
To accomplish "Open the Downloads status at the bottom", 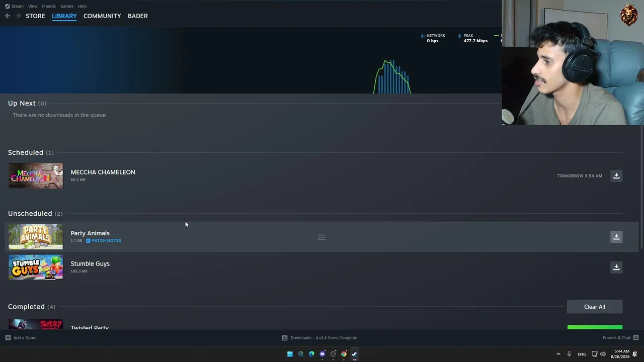I will click(x=319, y=338).
